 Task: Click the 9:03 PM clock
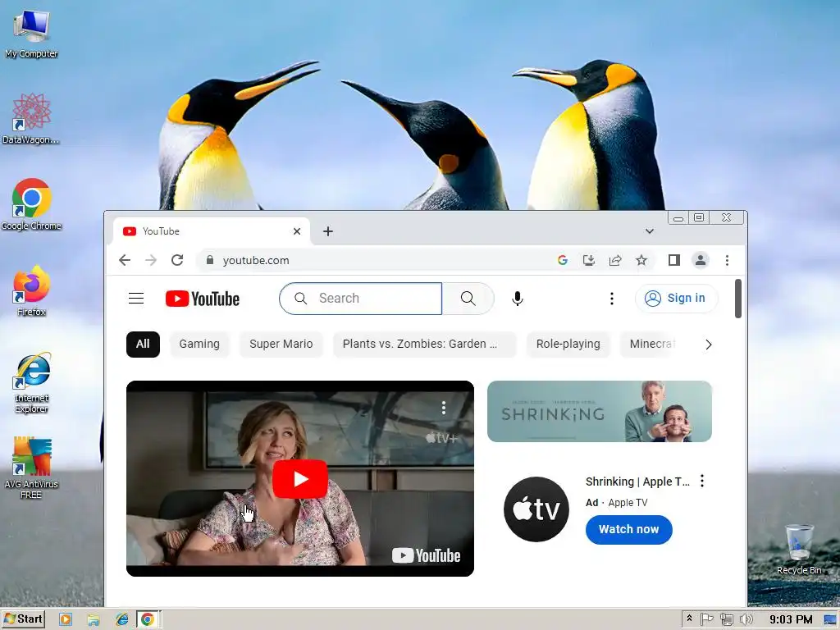point(791,620)
